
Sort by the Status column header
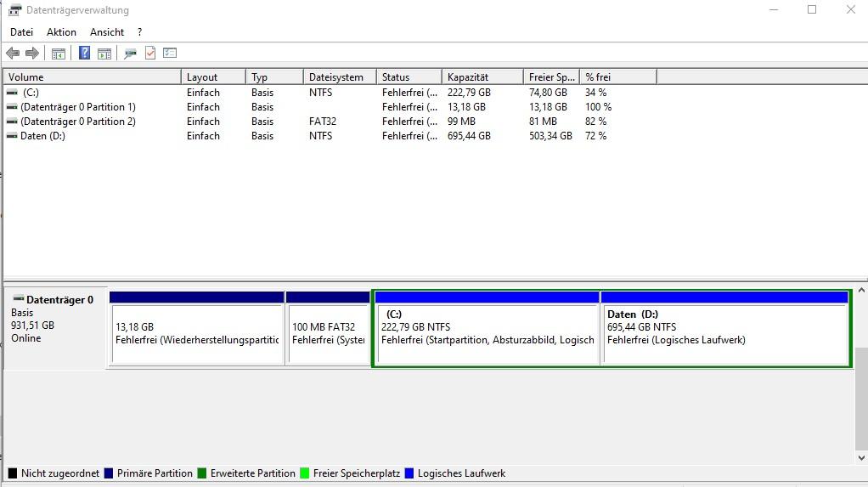click(409, 77)
